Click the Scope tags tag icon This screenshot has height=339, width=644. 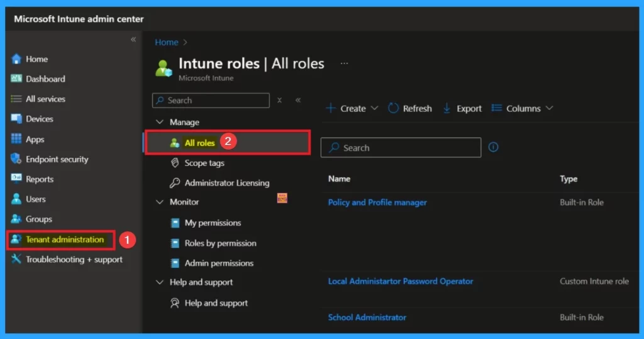[175, 163]
